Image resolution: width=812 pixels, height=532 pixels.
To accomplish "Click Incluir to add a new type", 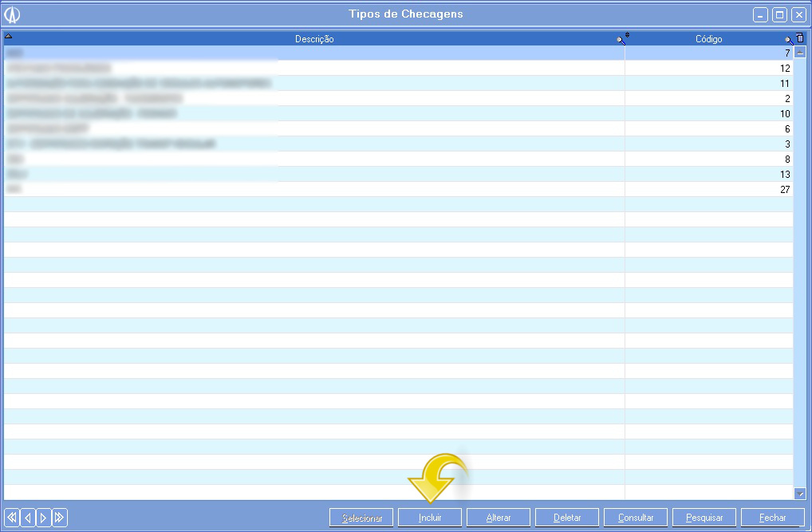I will click(430, 518).
